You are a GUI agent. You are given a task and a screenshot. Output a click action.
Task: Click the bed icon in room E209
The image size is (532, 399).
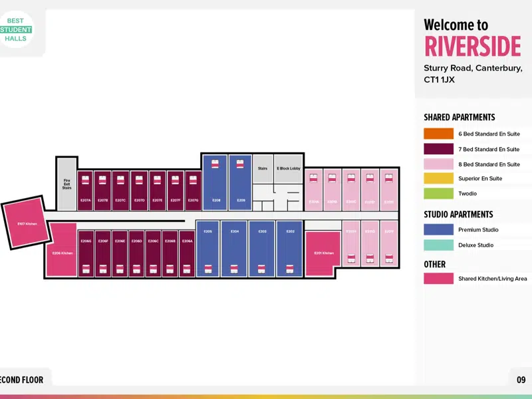(x=240, y=164)
